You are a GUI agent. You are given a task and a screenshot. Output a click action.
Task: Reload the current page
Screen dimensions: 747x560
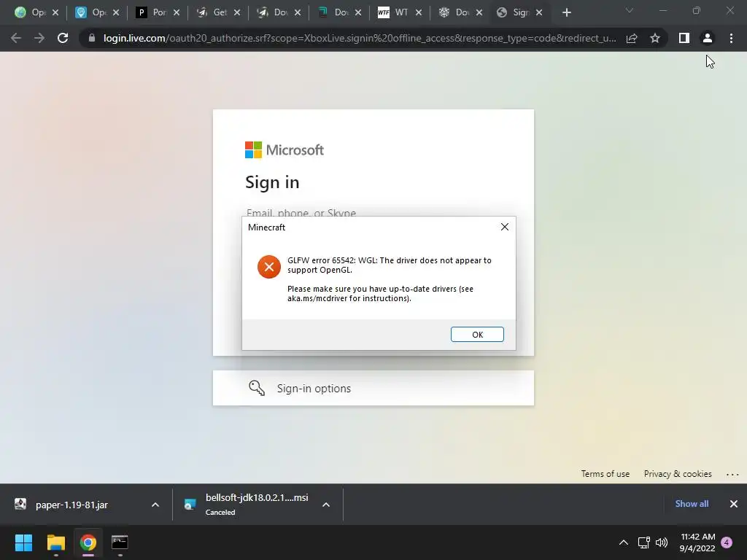pos(63,38)
